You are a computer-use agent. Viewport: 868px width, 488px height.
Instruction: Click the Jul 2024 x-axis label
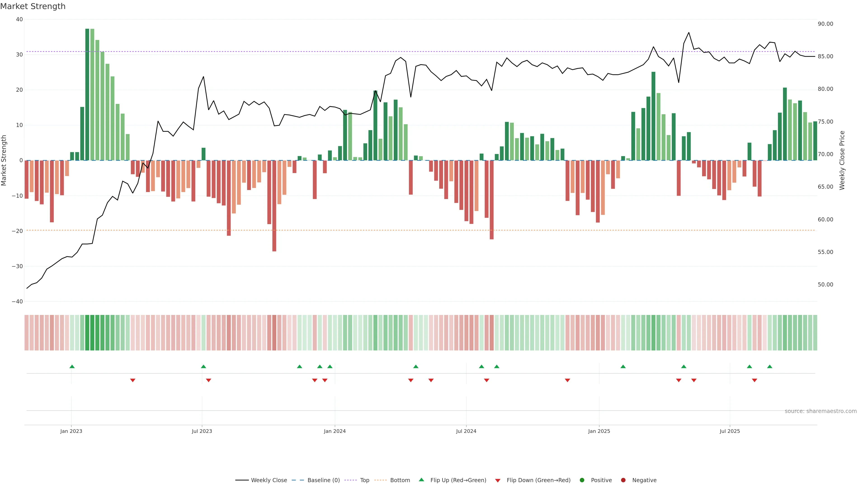click(466, 431)
